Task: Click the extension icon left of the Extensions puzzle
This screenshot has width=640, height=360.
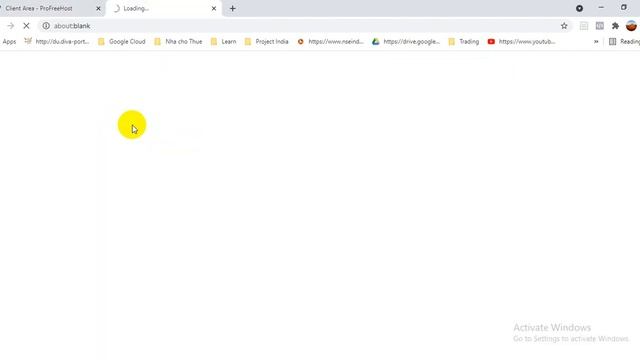Action: (x=600, y=26)
